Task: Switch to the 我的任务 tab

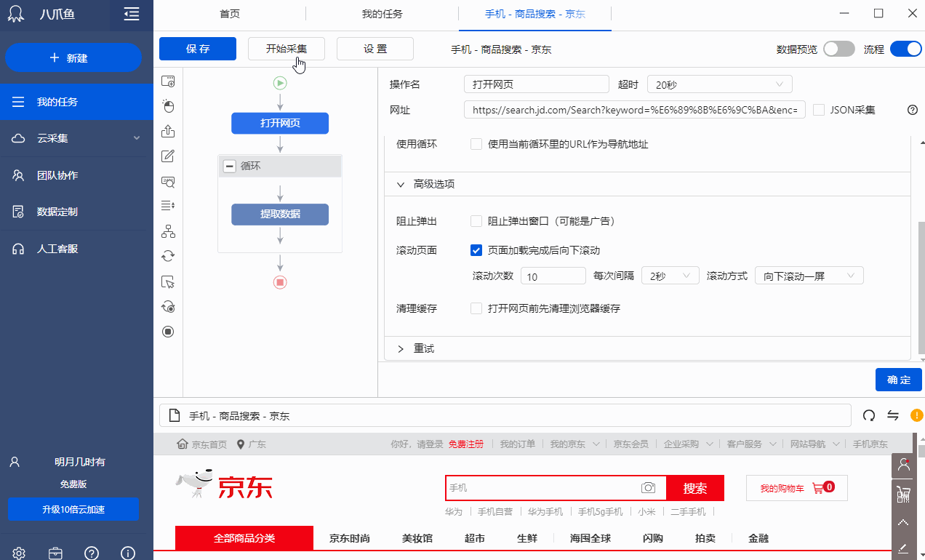Action: (x=382, y=14)
